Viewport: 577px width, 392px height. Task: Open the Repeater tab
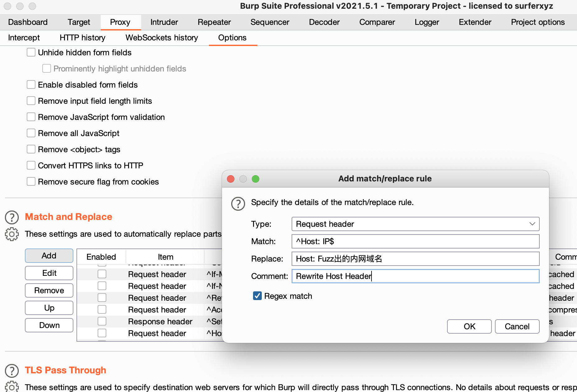(214, 22)
